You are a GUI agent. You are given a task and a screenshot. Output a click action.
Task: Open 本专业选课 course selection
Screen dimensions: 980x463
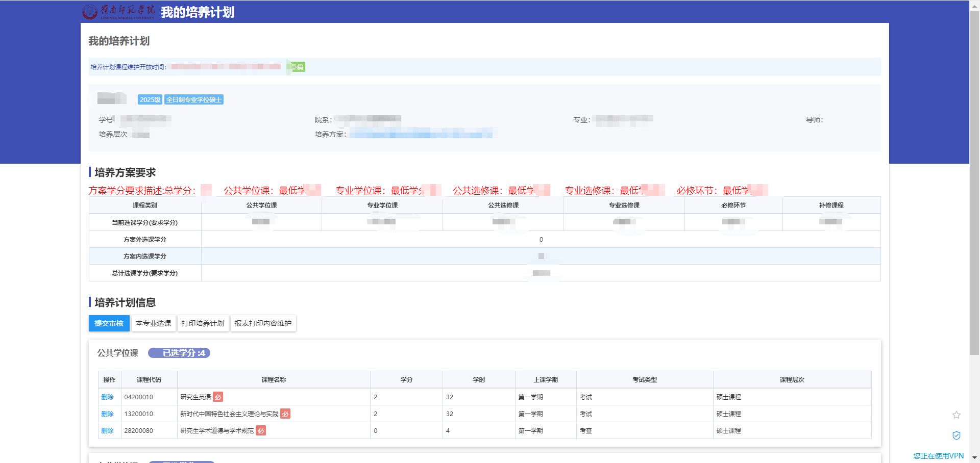pos(154,323)
